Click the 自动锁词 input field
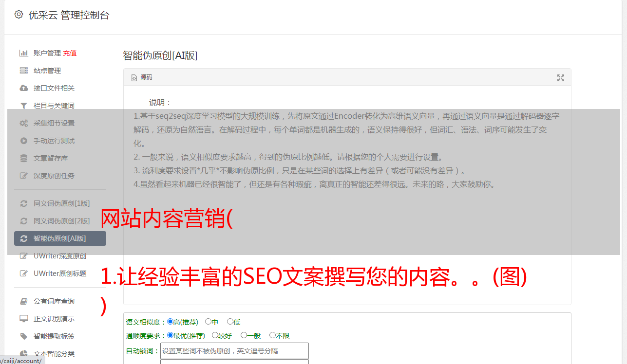The width and height of the screenshot is (627, 364). tap(234, 350)
